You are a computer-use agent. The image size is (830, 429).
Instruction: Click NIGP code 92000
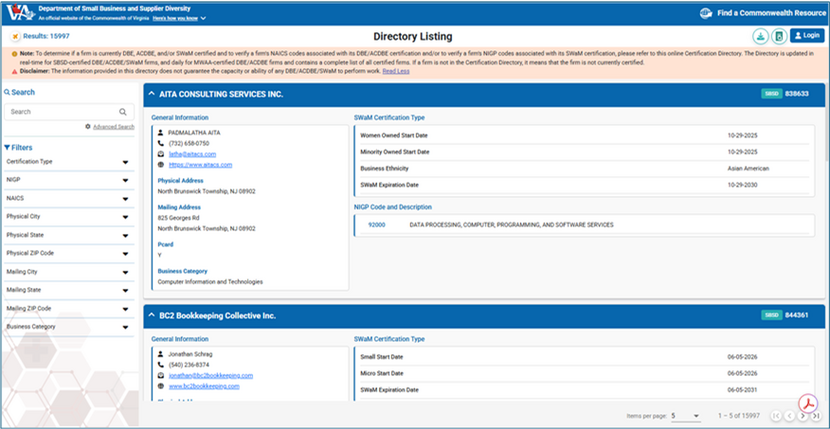tap(376, 225)
